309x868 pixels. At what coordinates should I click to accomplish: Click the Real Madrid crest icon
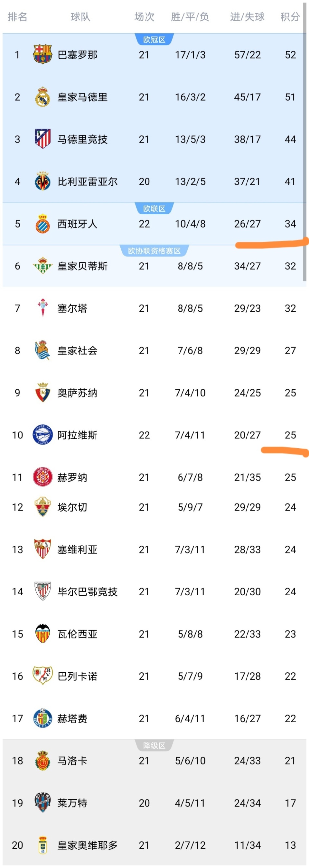coord(42,97)
